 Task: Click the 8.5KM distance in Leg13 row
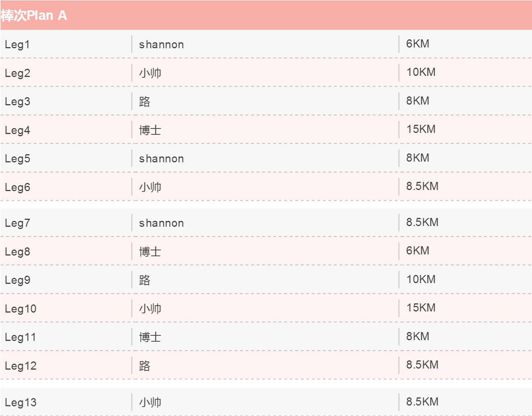(422, 402)
